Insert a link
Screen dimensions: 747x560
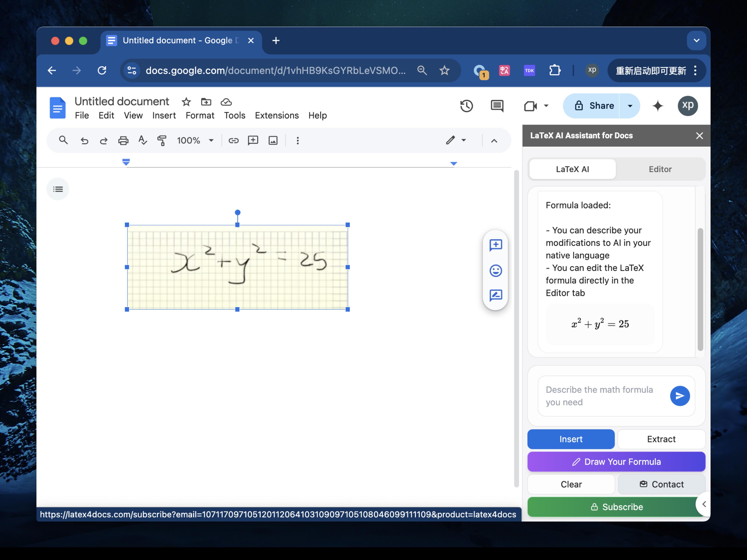(233, 140)
